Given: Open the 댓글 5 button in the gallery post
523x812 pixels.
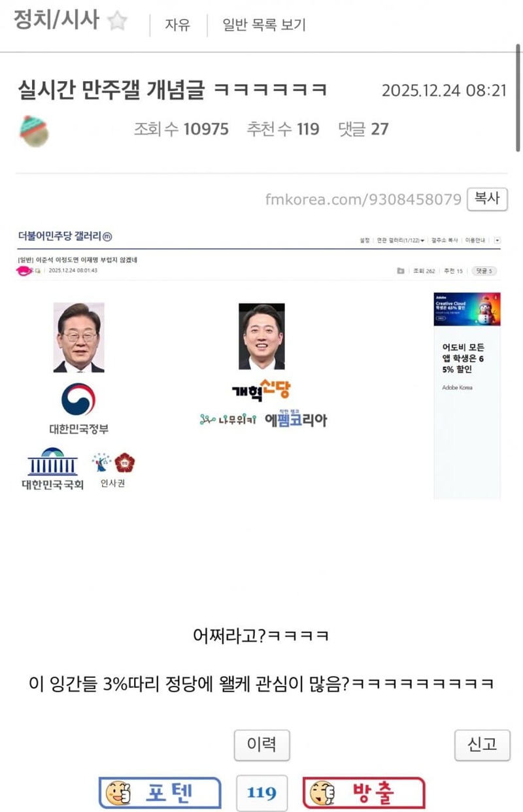Looking at the screenshot, I should pos(485,271).
